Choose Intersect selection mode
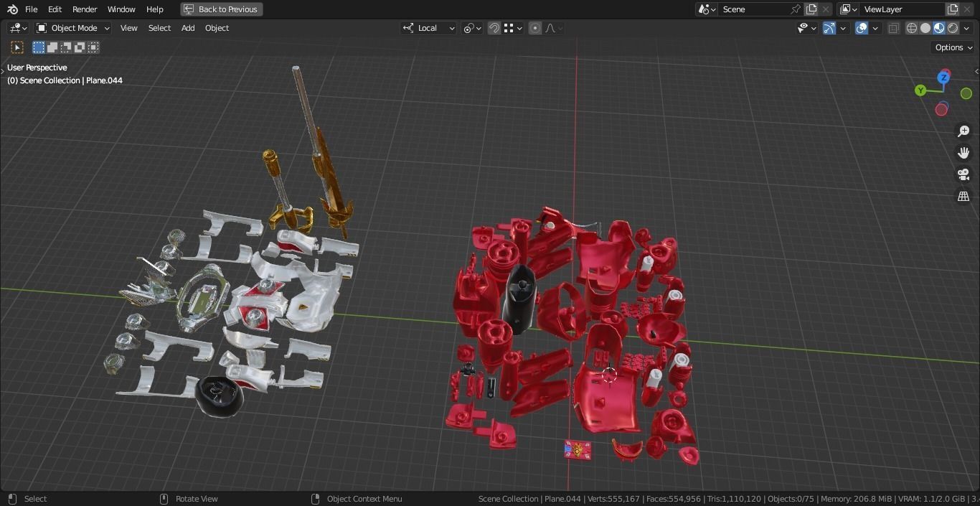Viewport: 980px width, 506px height. pyautogui.click(x=93, y=47)
